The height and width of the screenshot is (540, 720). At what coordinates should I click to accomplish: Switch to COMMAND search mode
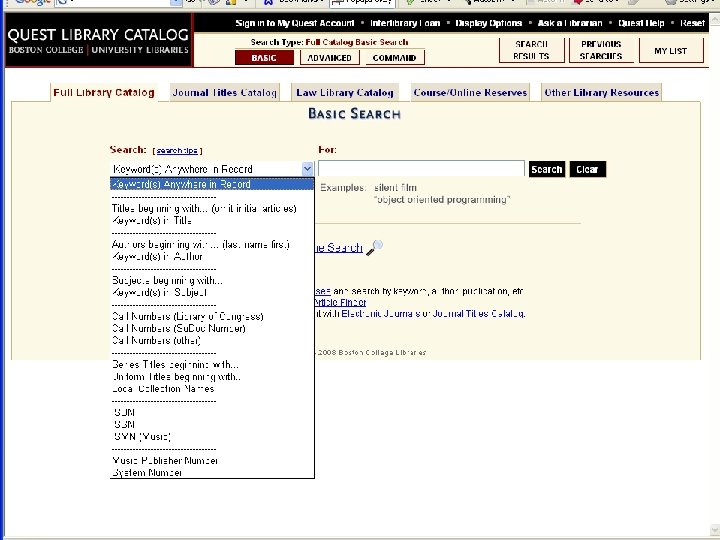(x=394, y=58)
